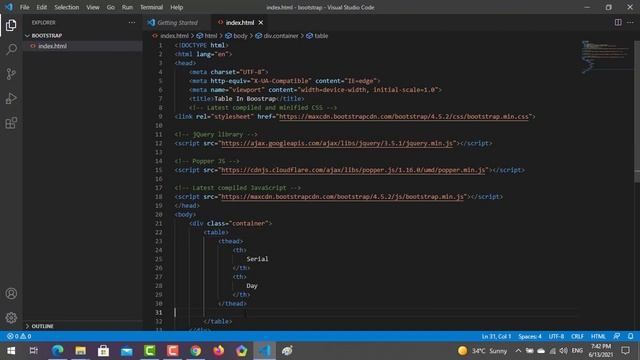Image resolution: width=640 pixels, height=360 pixels.
Task: Open the editor More Actions ellipsis
Action: [x=630, y=22]
